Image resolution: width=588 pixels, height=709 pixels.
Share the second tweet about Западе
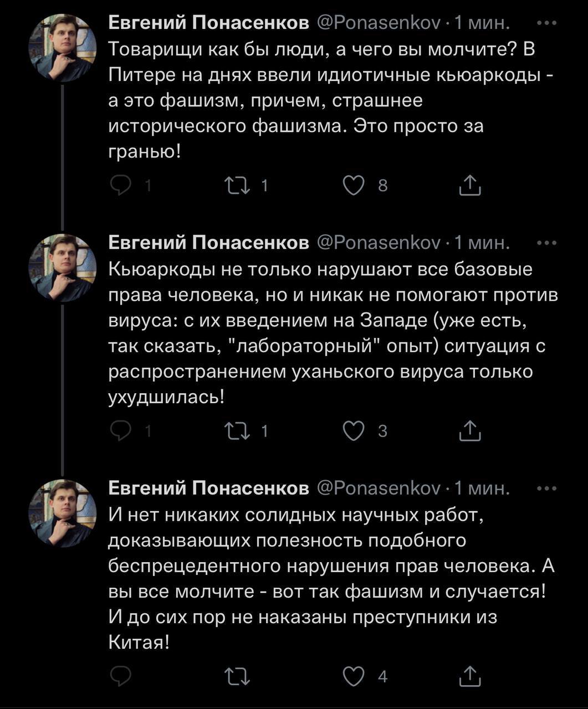coord(469,430)
